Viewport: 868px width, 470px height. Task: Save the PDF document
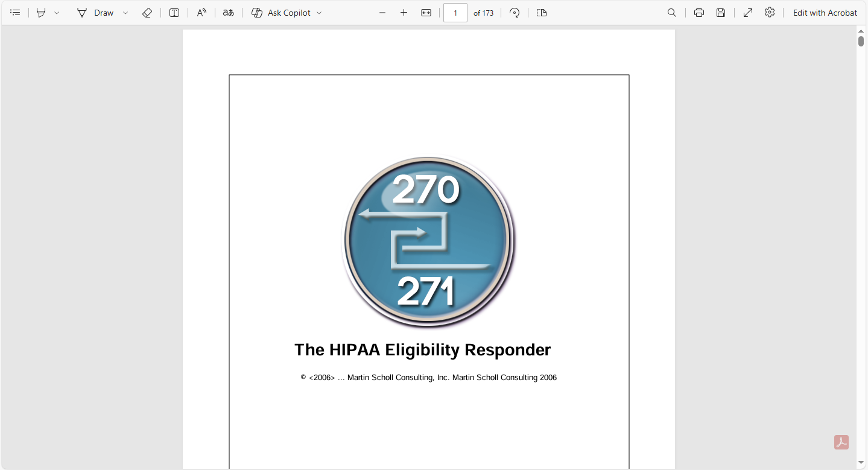click(x=721, y=13)
